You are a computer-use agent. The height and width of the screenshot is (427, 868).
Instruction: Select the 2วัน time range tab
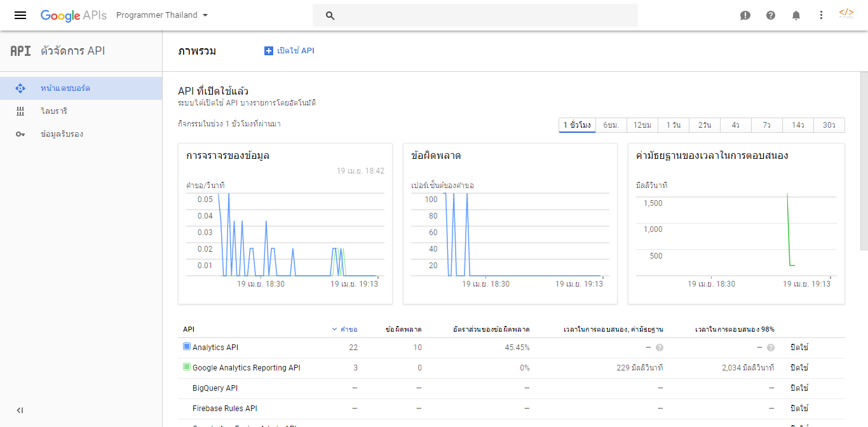tap(705, 125)
